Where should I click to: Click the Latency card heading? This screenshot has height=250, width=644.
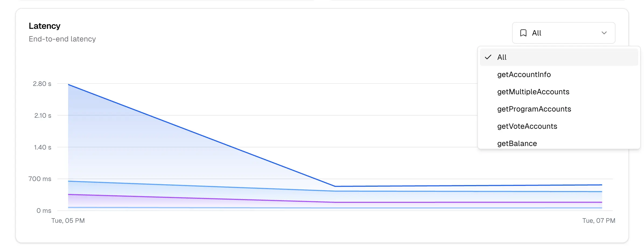click(44, 26)
